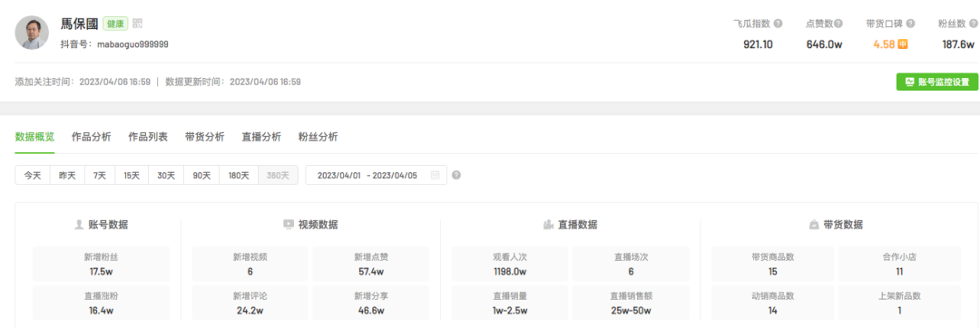Click help icon next to 粉丝数
Image resolution: width=980 pixels, height=328 pixels.
pos(973,24)
